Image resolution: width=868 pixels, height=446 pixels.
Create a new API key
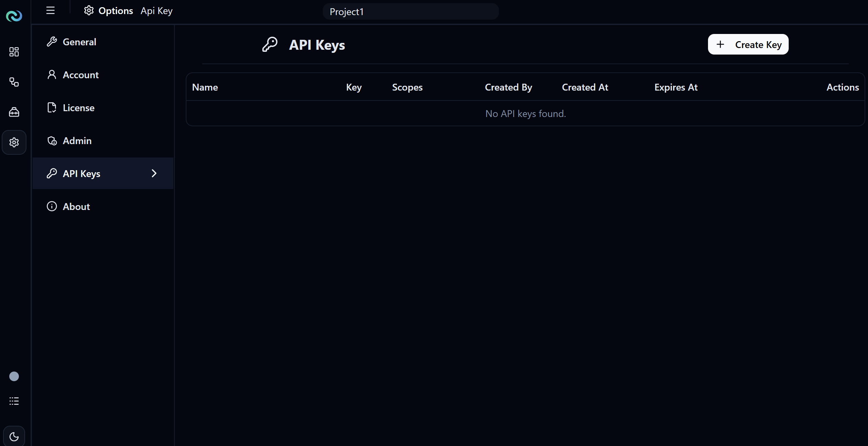click(748, 45)
